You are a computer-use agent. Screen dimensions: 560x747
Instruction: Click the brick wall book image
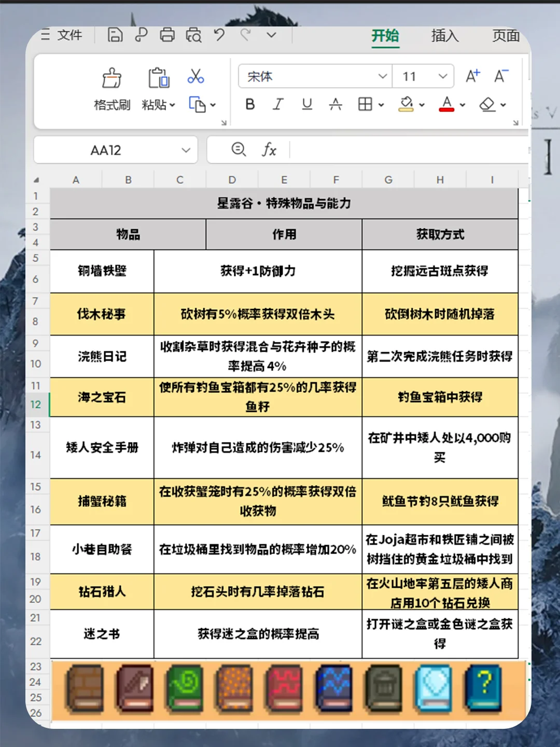click(x=85, y=688)
